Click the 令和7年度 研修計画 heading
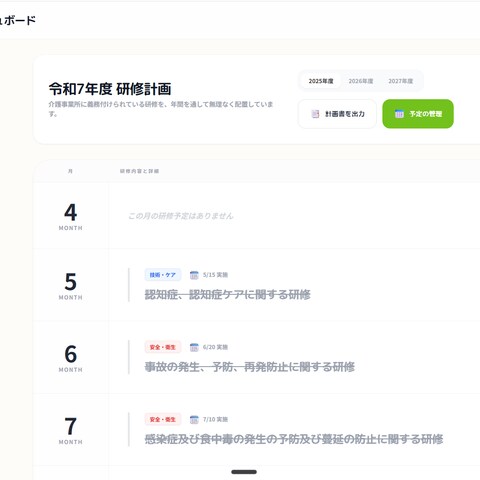480x480 pixels. [110, 89]
